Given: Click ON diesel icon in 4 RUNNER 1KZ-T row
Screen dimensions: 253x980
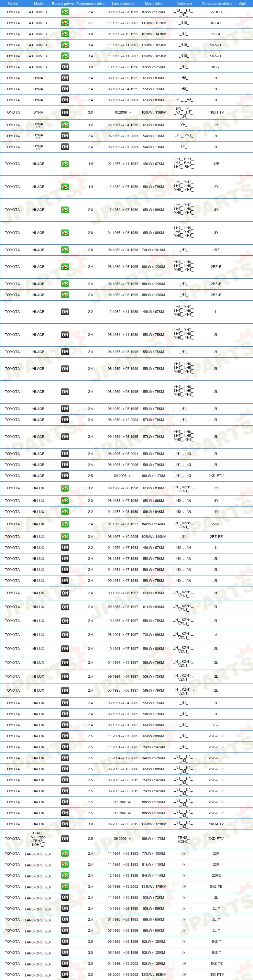Looking at the screenshot, I should click(x=65, y=67).
